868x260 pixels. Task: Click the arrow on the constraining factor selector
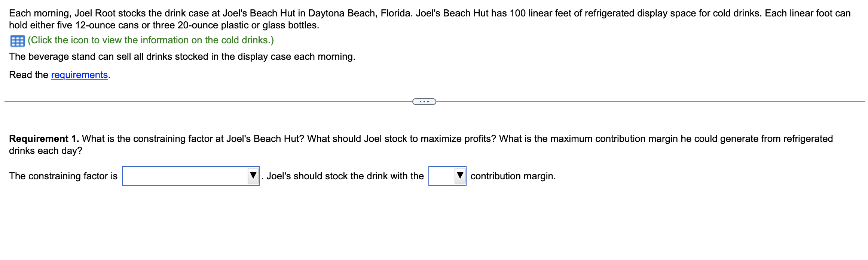point(253,176)
